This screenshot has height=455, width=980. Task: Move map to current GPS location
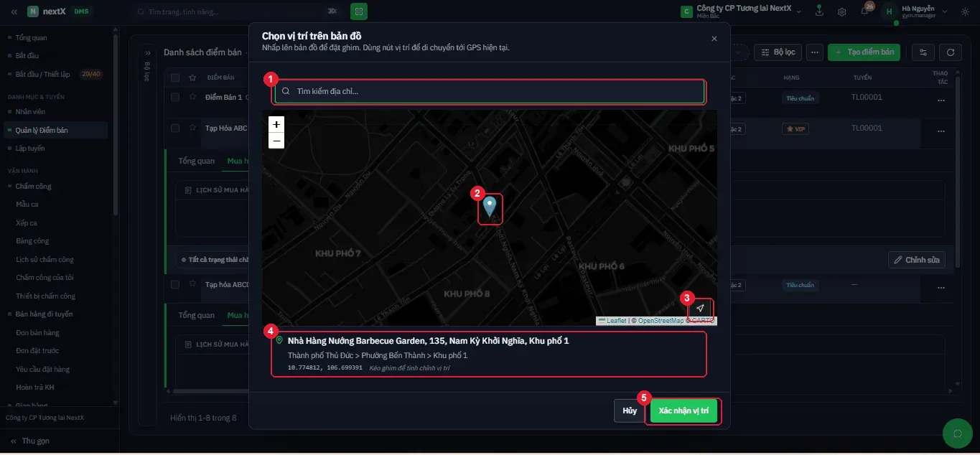pos(700,309)
